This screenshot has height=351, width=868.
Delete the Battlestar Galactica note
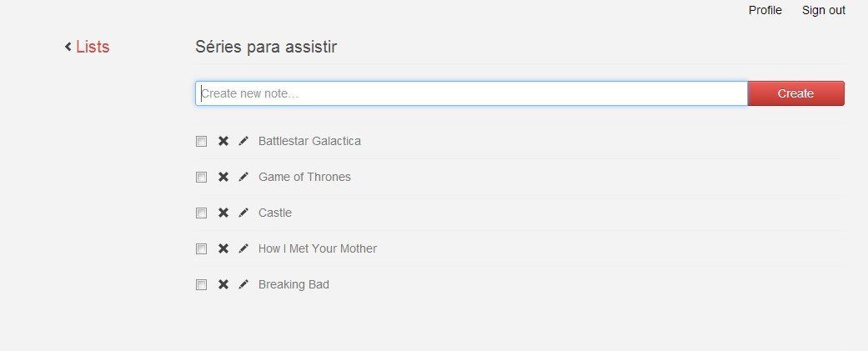(223, 141)
